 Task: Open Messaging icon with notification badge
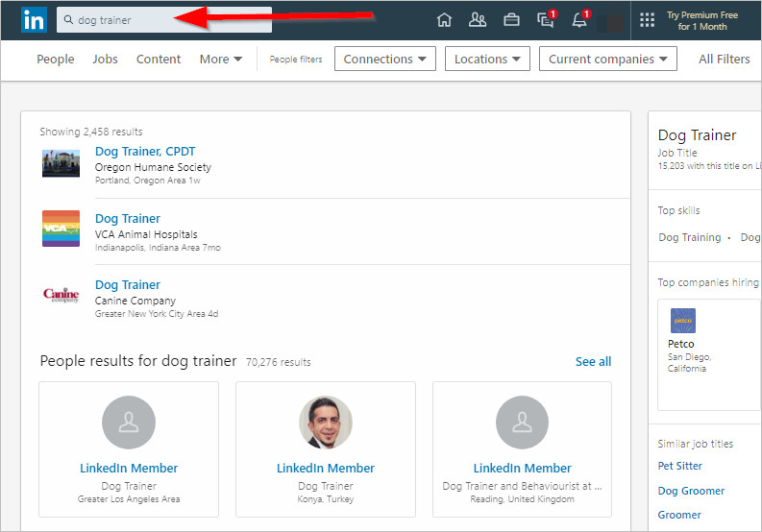tap(546, 19)
